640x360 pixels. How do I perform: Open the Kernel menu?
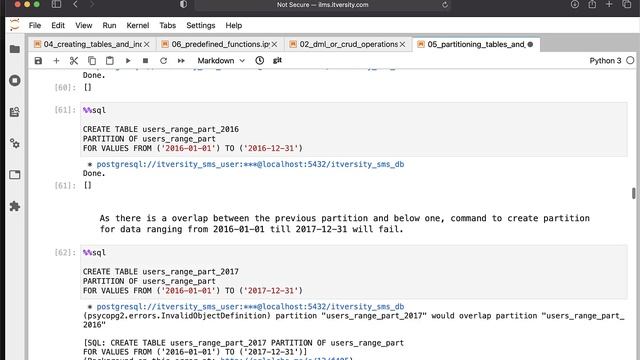pos(138,25)
